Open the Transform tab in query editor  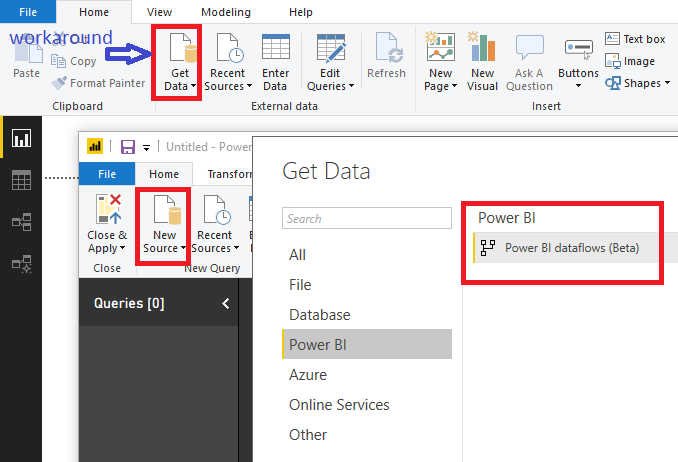pyautogui.click(x=229, y=174)
